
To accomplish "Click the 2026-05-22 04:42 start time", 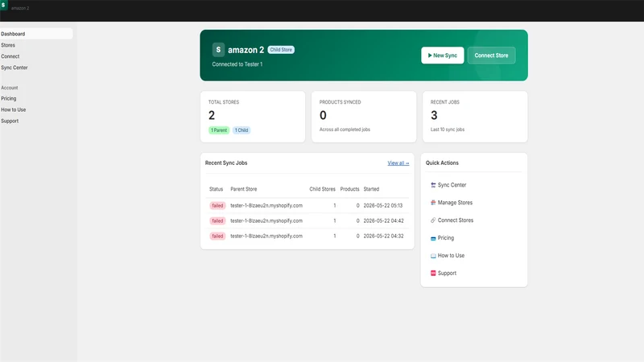I will click(383, 220).
